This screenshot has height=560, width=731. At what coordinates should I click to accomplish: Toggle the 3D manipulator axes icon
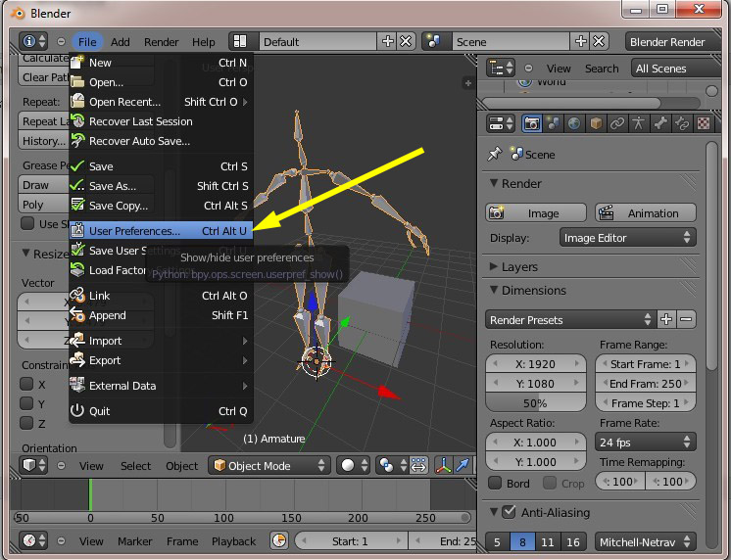coord(443,465)
